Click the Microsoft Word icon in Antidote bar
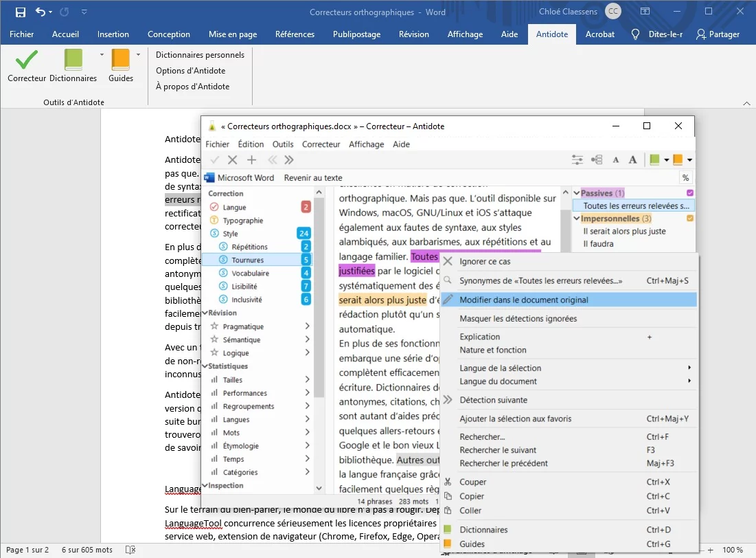The height and width of the screenshot is (558, 756). click(209, 177)
